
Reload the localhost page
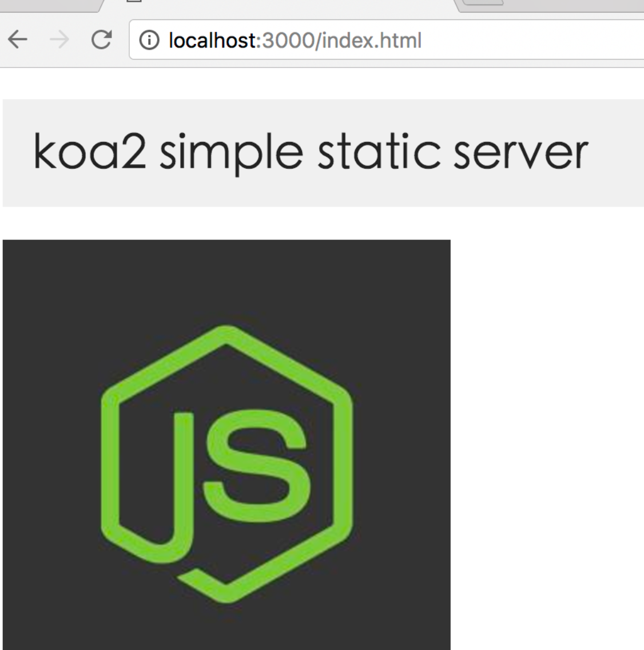[101, 41]
